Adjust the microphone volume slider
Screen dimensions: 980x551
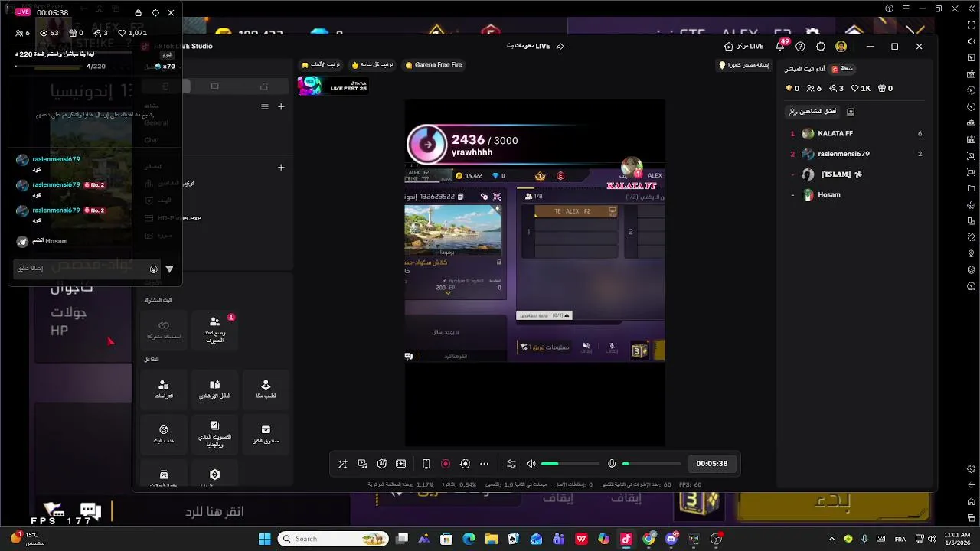pyautogui.click(x=651, y=464)
